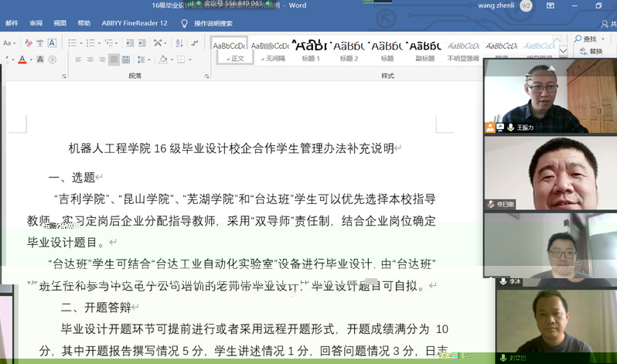Viewport: 617px width, 364px height.
Task: Click the Decrease Indent icon
Action: (130, 43)
